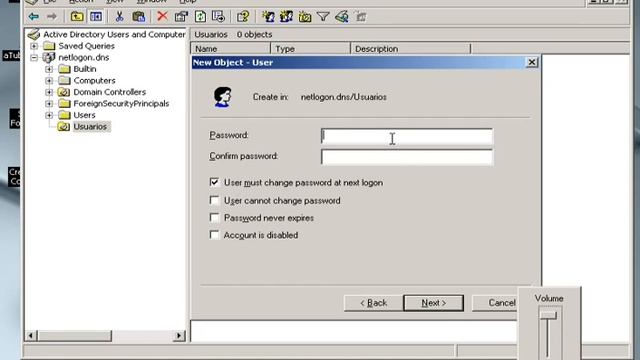Screen dimensions: 640x360
Task: Click the Back button in dialog
Action: (x=373, y=303)
